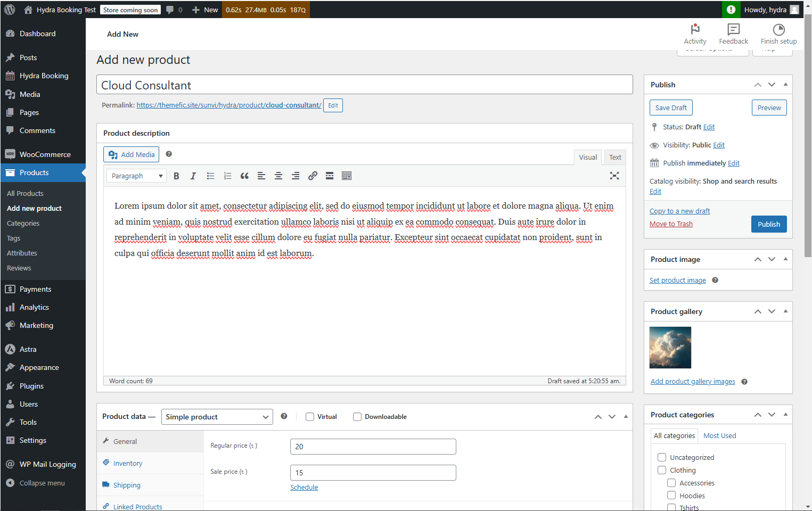Insert a link in the description
Screen dimensions: 812x511
point(313,176)
